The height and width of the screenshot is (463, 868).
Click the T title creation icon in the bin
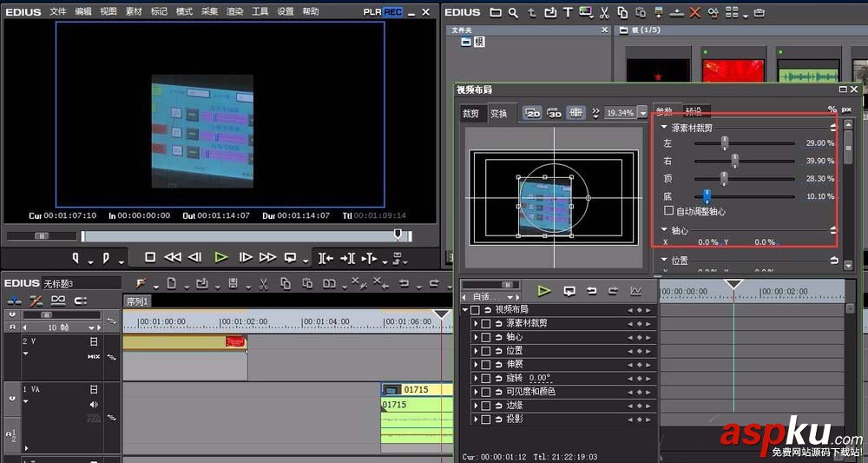[x=568, y=13]
